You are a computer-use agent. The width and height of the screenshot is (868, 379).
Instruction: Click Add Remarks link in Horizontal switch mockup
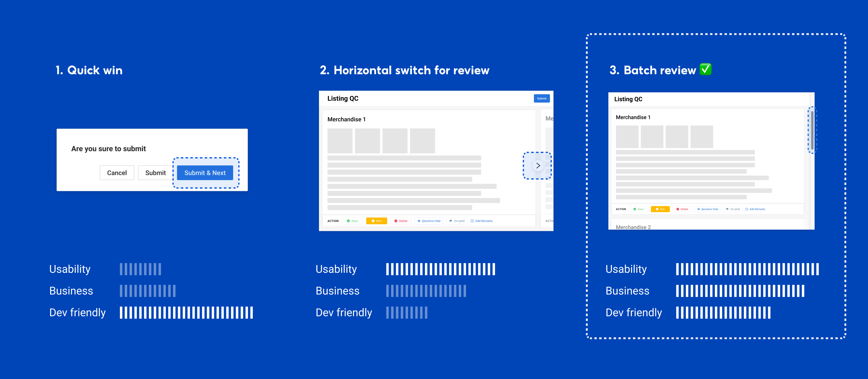(x=482, y=221)
